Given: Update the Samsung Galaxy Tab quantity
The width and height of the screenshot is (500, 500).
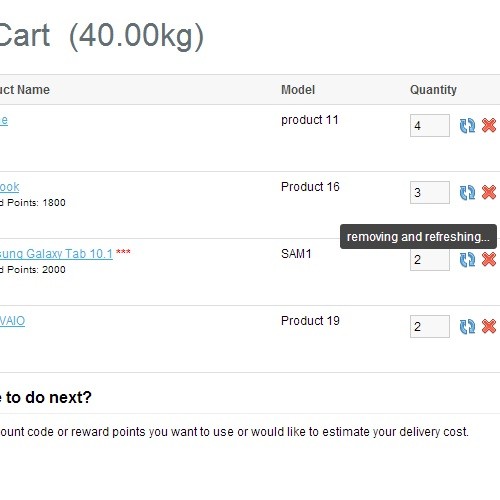Looking at the screenshot, I should [467, 260].
